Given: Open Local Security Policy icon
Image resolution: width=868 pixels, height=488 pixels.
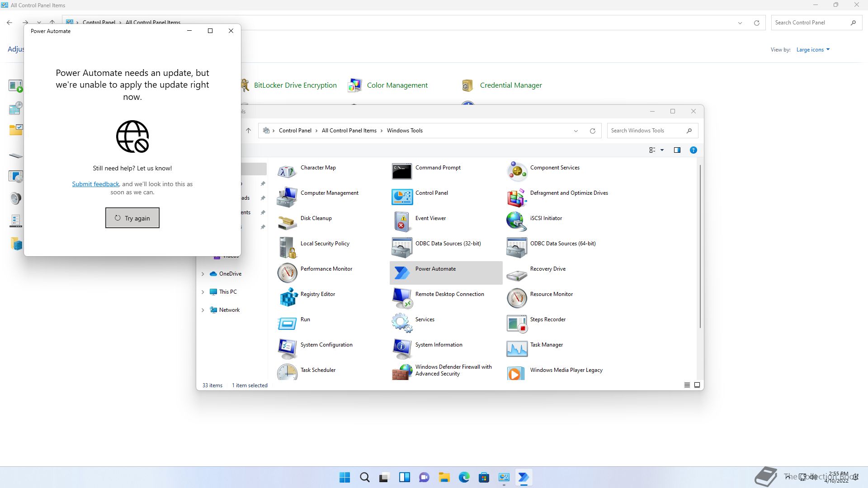Looking at the screenshot, I should coord(287,248).
